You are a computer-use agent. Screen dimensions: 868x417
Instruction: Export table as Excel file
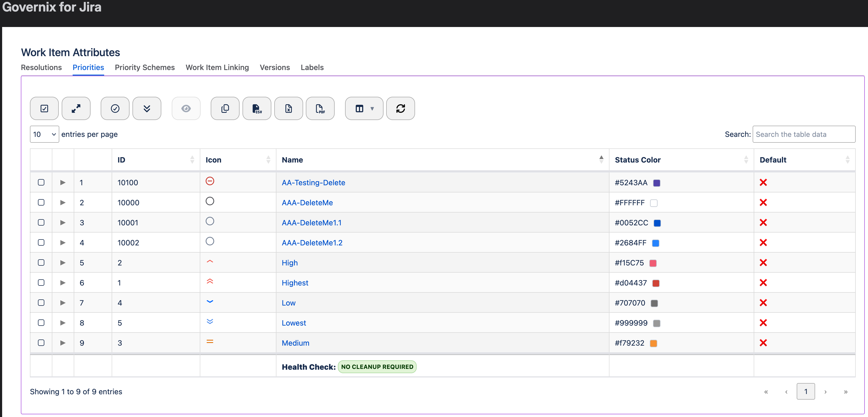pyautogui.click(x=289, y=108)
